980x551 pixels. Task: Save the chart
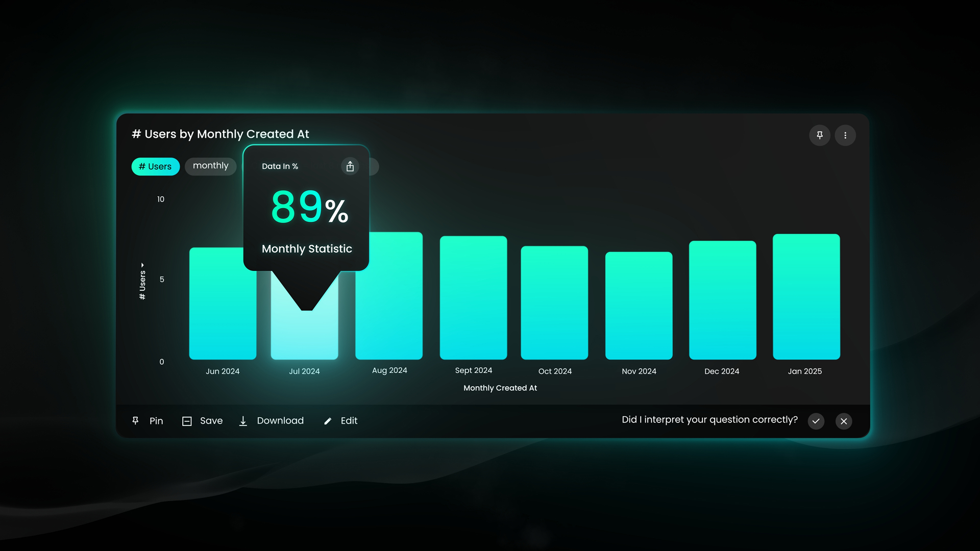(x=202, y=421)
